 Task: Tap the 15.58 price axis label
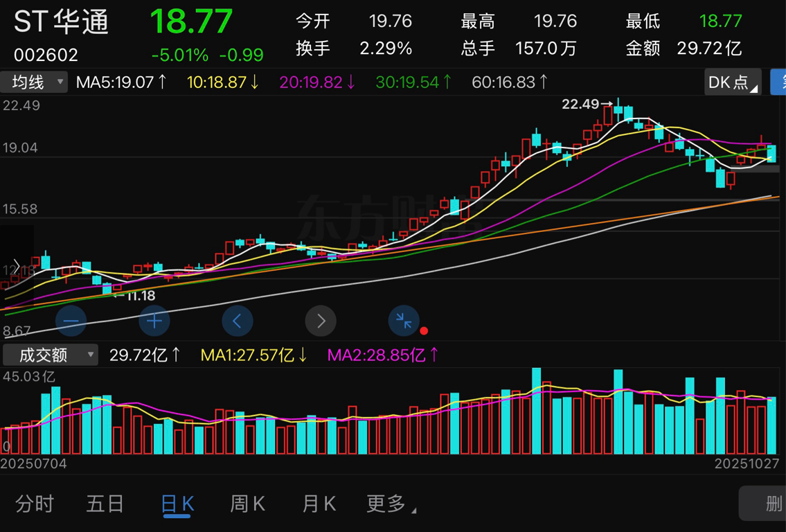coord(20,209)
